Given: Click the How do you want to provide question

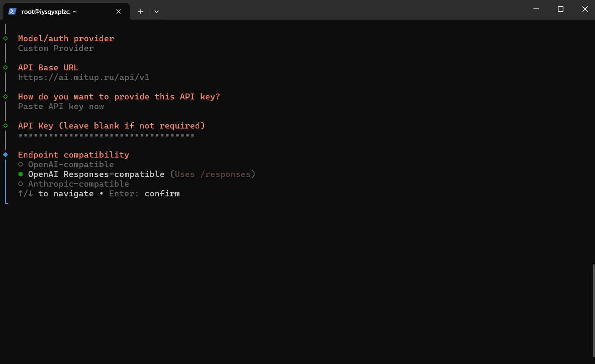Looking at the screenshot, I should (119, 96).
